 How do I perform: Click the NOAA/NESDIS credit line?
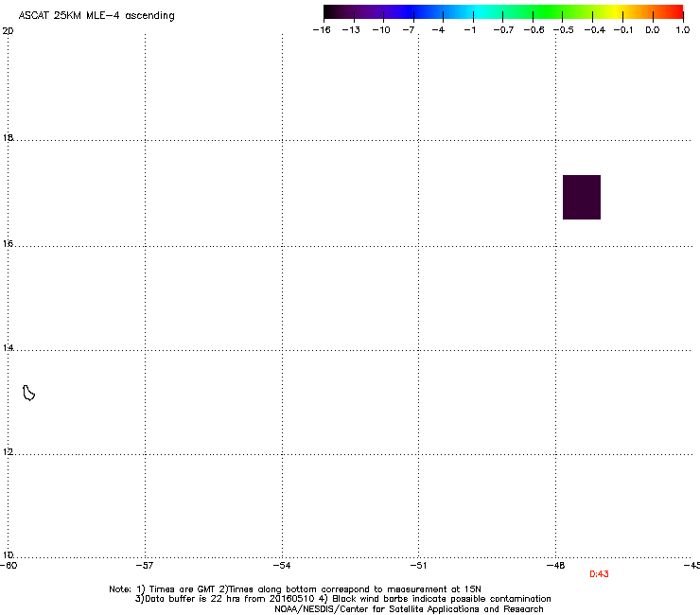tap(409, 609)
